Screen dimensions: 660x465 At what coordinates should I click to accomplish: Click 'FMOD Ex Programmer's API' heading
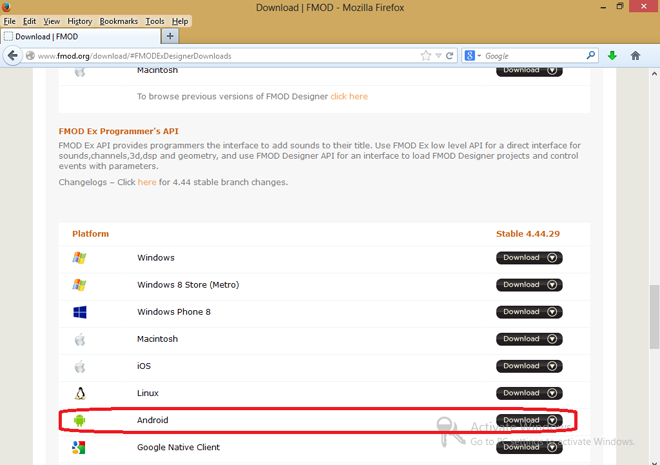point(119,131)
